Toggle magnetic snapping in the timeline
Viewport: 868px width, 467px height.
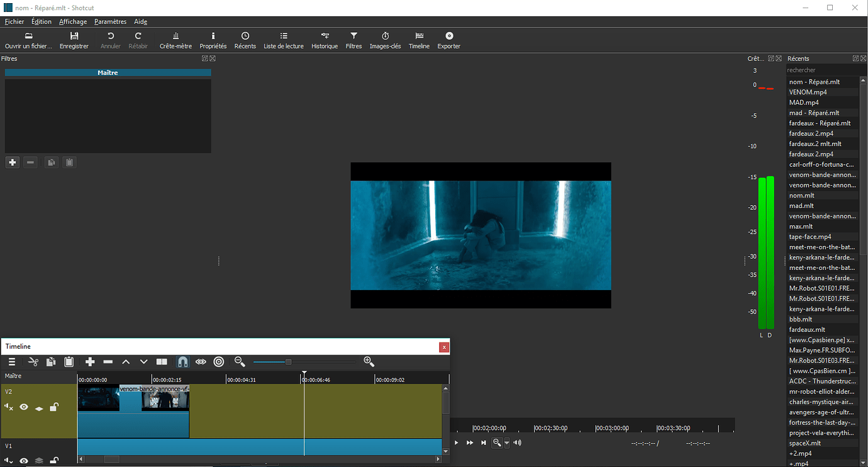coord(182,361)
